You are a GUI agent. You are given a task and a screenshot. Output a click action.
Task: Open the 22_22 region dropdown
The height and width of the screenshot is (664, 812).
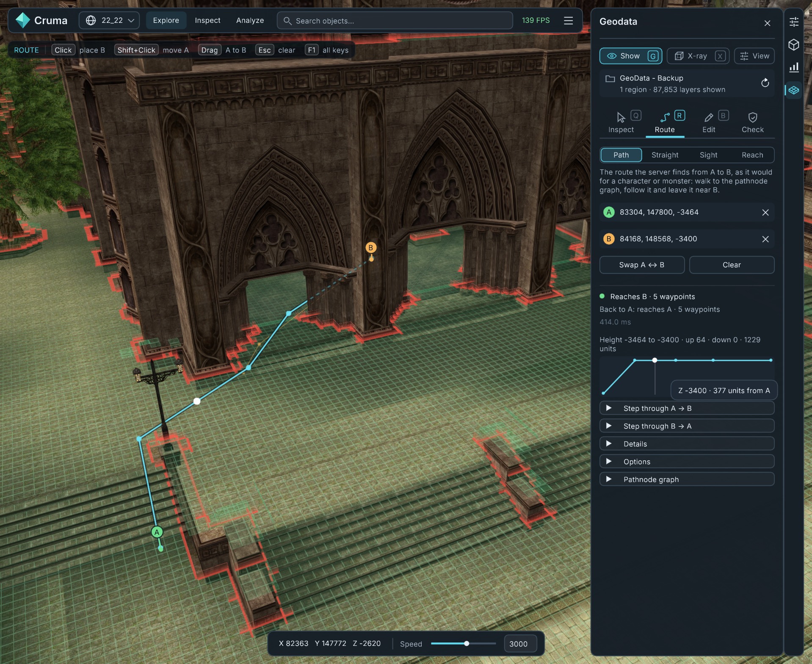click(x=110, y=20)
